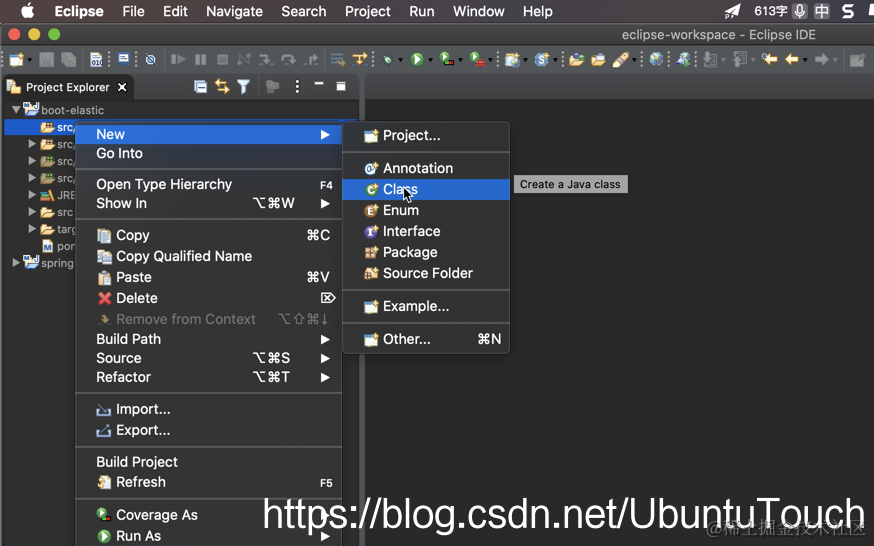The image size is (874, 546).
Task: Open the Build Path submenu
Action: click(x=208, y=339)
